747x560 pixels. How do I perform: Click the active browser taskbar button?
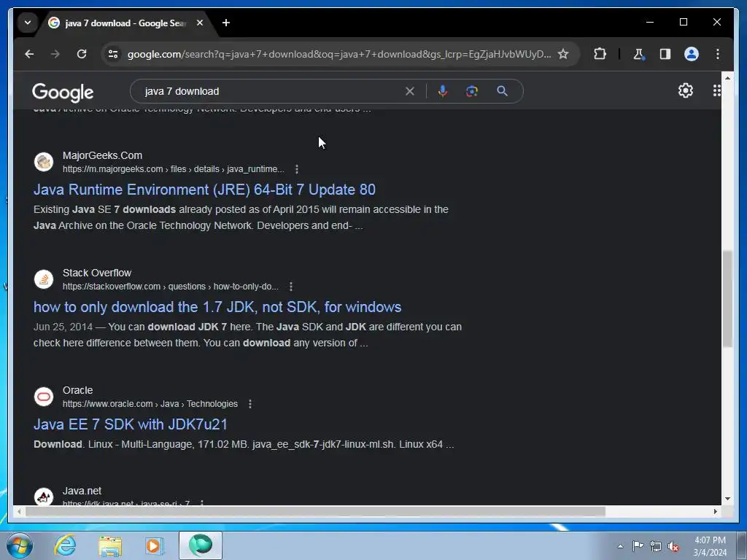pos(201,545)
